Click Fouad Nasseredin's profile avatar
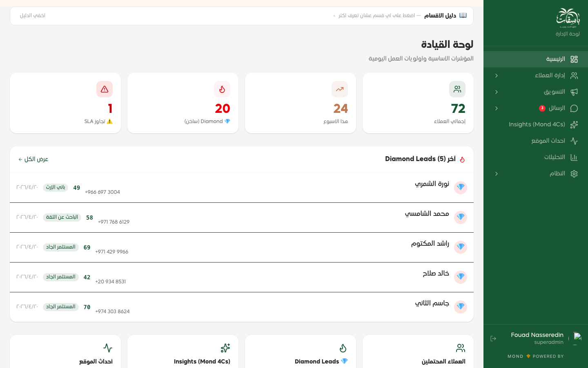This screenshot has width=588, height=368. (575, 339)
